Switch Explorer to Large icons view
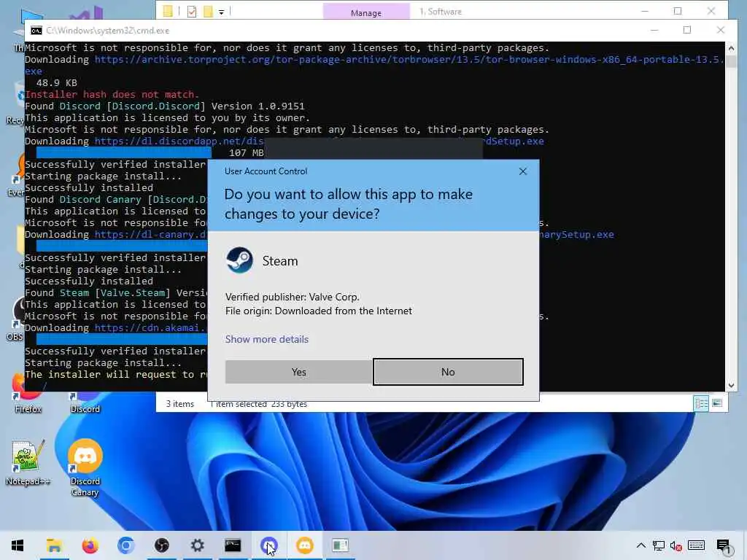The image size is (747, 560). click(x=717, y=404)
